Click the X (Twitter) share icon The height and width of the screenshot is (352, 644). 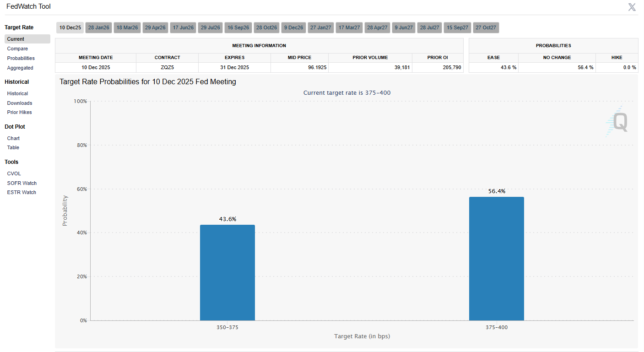point(632,7)
